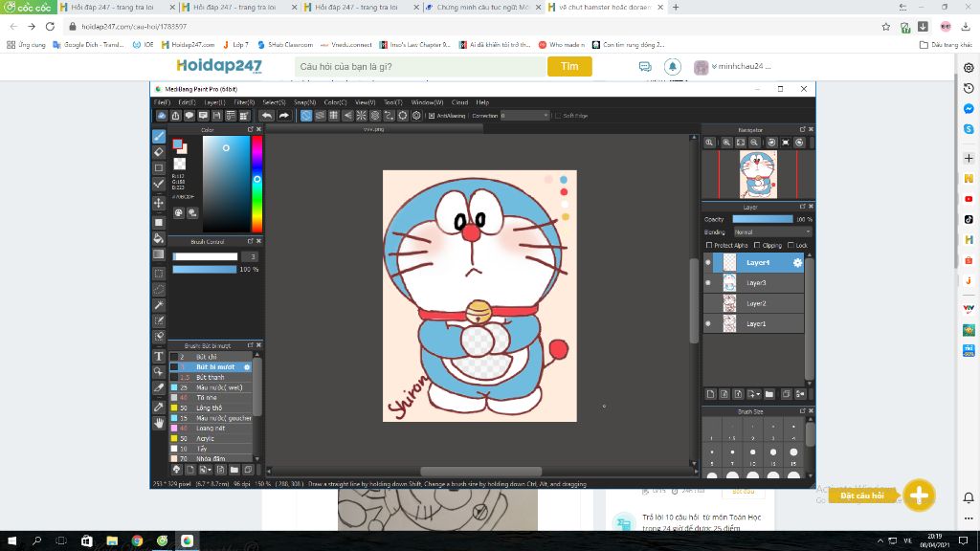Open Layer(L) menu
Screen dimensions: 980x551
click(214, 102)
